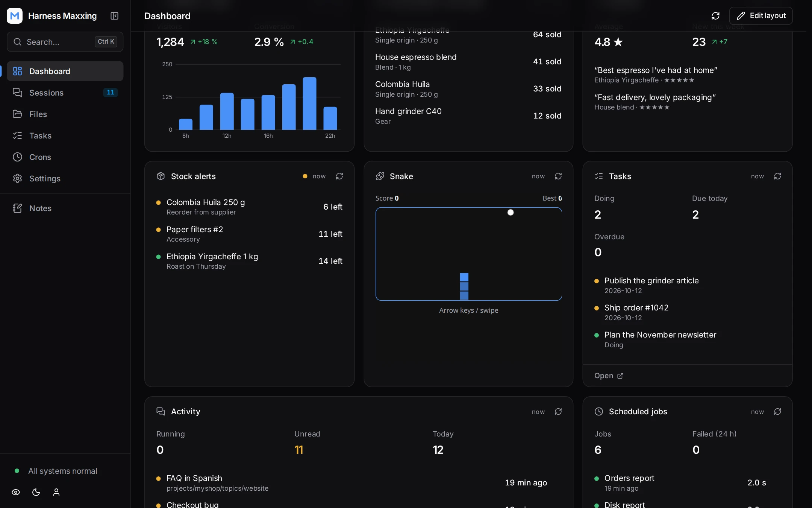Open the Dashboard menu item
Screen dimensions: 812x508
click(65, 71)
